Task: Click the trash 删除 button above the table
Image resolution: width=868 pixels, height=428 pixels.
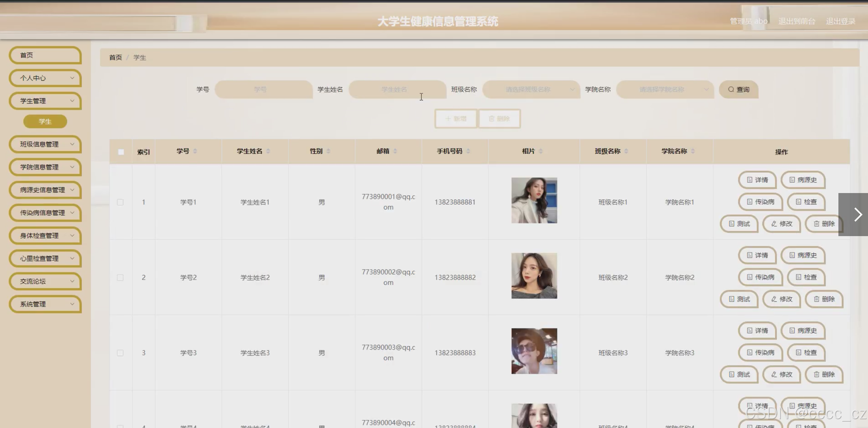Action: [x=499, y=119]
